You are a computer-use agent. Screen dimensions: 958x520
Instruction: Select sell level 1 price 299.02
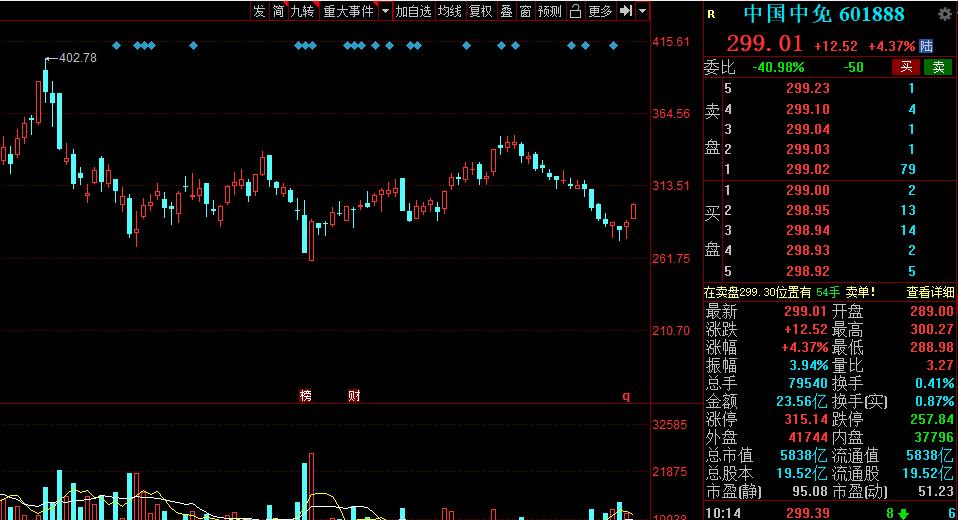click(x=808, y=169)
